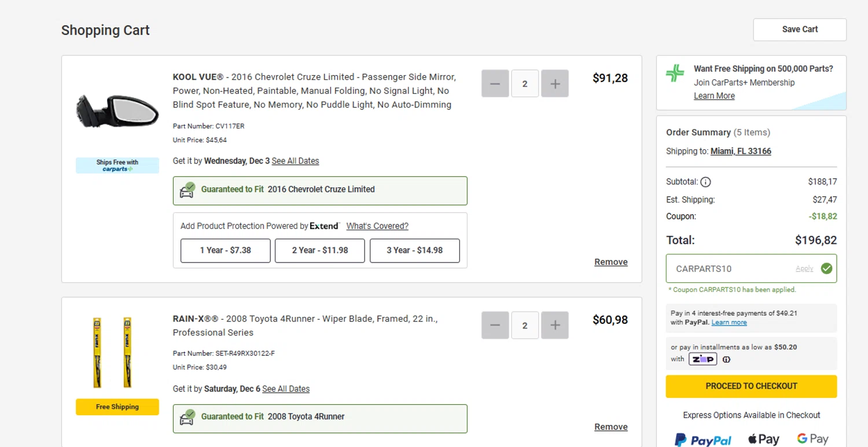Select 3 Year protection plan for $14.98
This screenshot has width=868, height=447.
(x=414, y=250)
